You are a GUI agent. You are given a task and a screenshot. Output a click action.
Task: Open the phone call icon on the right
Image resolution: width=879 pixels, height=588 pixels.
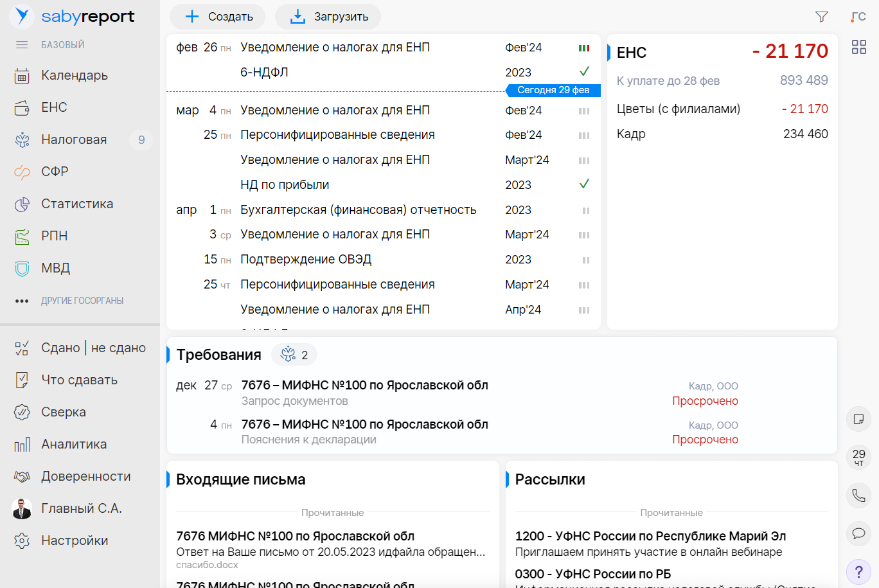coord(858,495)
